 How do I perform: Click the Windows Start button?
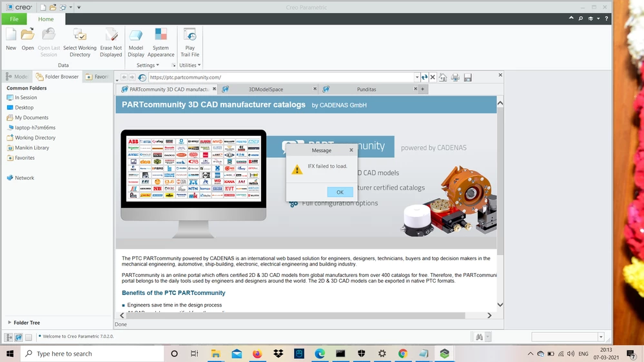[10, 354]
